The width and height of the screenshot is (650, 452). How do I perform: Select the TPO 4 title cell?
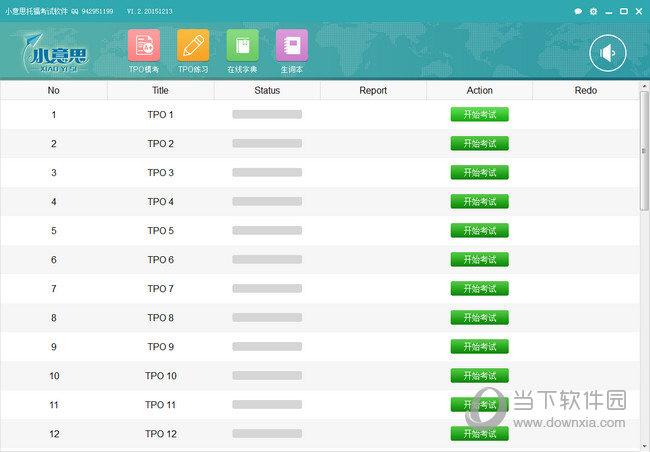160,202
